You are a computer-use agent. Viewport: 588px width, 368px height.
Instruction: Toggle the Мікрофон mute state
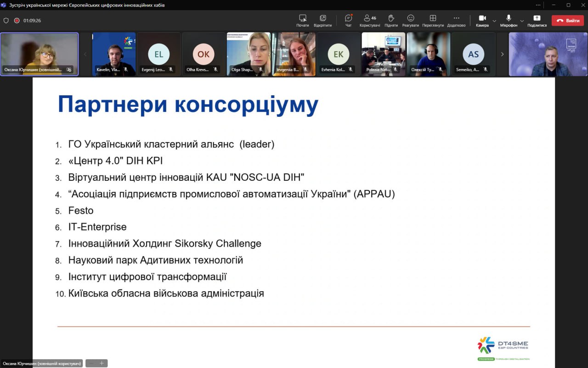[x=509, y=20]
